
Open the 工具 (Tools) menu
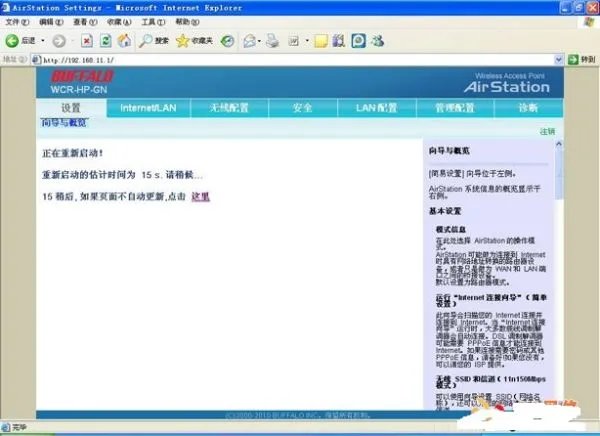tap(153, 22)
